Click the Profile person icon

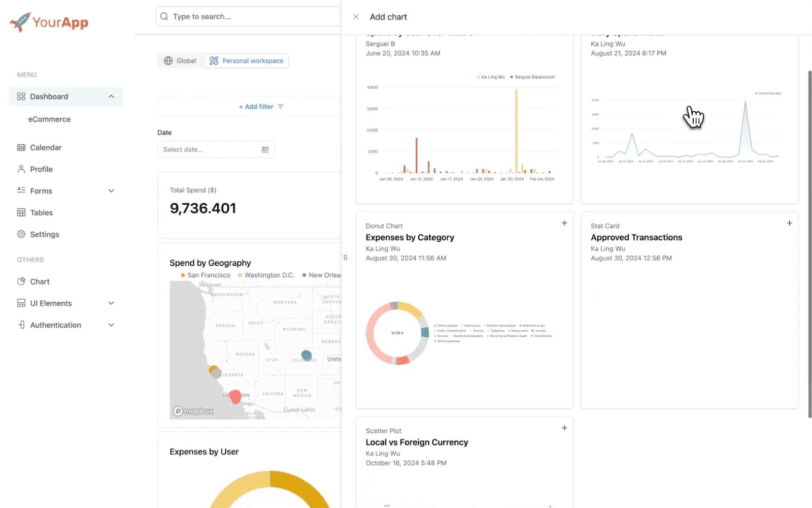(x=21, y=169)
